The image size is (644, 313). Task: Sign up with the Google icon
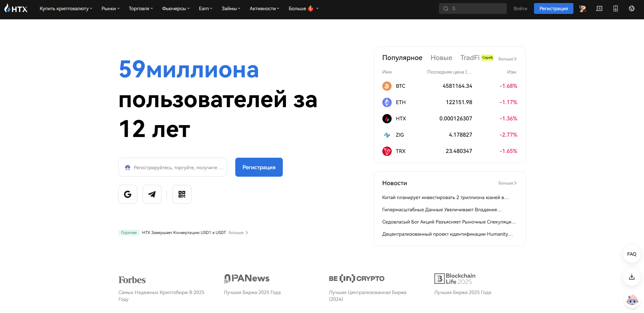[128, 194]
